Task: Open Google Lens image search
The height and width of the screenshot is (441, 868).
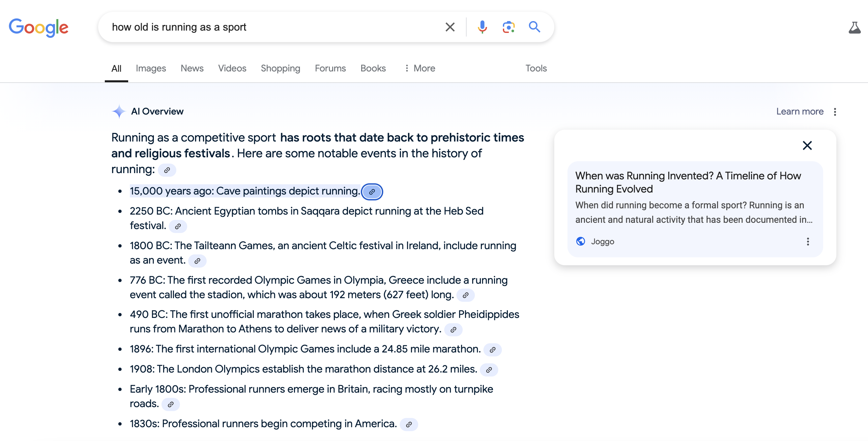Action: [x=508, y=27]
